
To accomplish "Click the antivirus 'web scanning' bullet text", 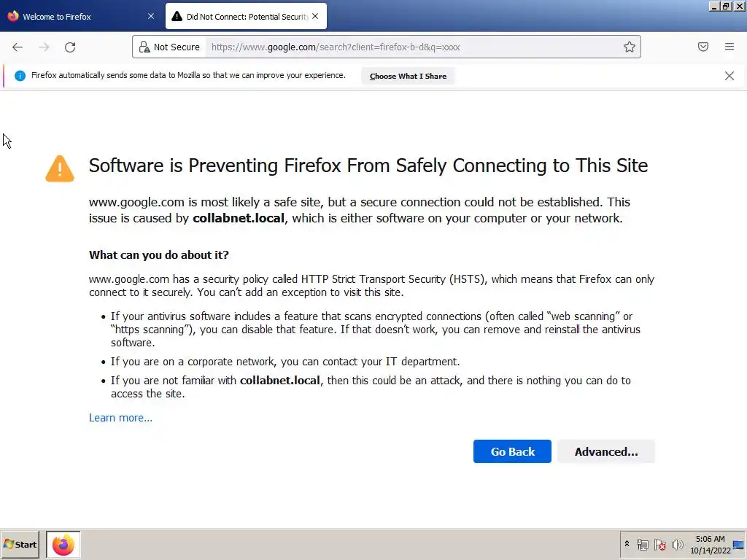I will (x=376, y=329).
